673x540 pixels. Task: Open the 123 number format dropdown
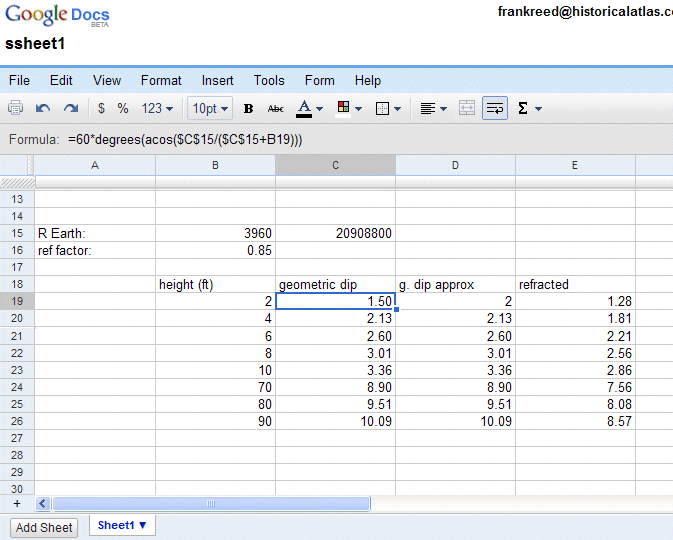[x=157, y=108]
